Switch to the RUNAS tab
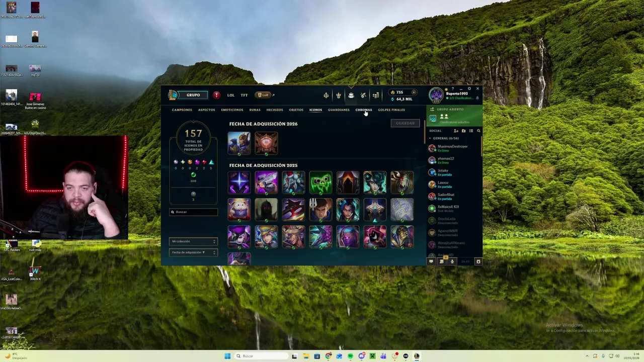This screenshot has height=362, width=644. coord(255,110)
